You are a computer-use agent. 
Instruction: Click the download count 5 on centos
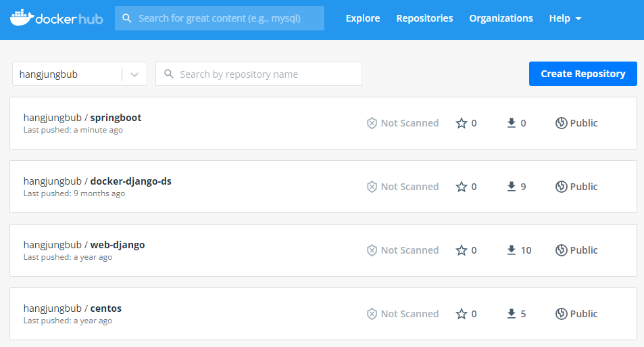[x=523, y=314]
